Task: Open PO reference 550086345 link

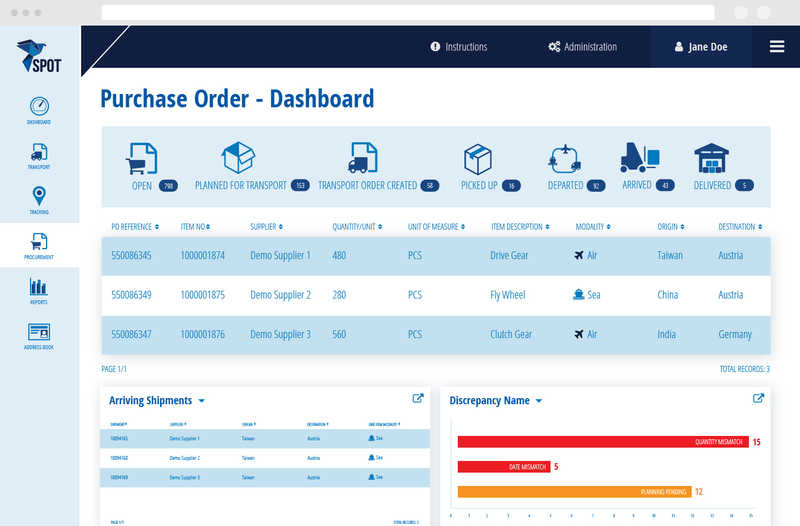Action: 131,256
